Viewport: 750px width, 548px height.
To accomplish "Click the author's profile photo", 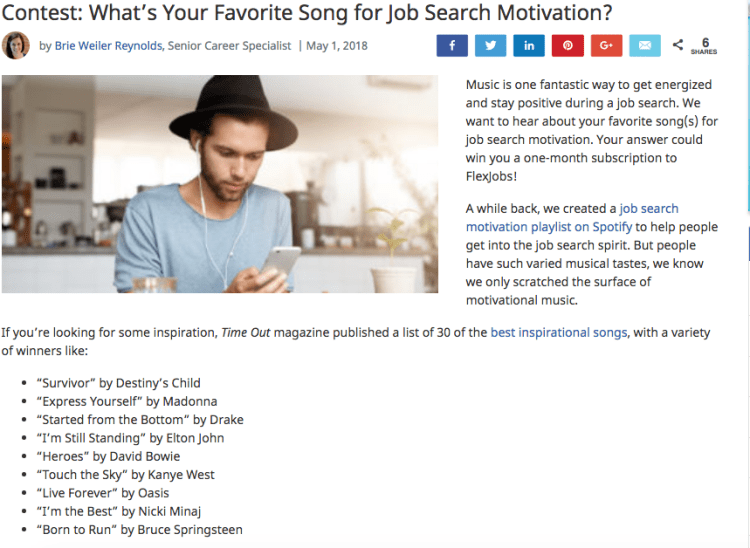I will [x=16, y=46].
